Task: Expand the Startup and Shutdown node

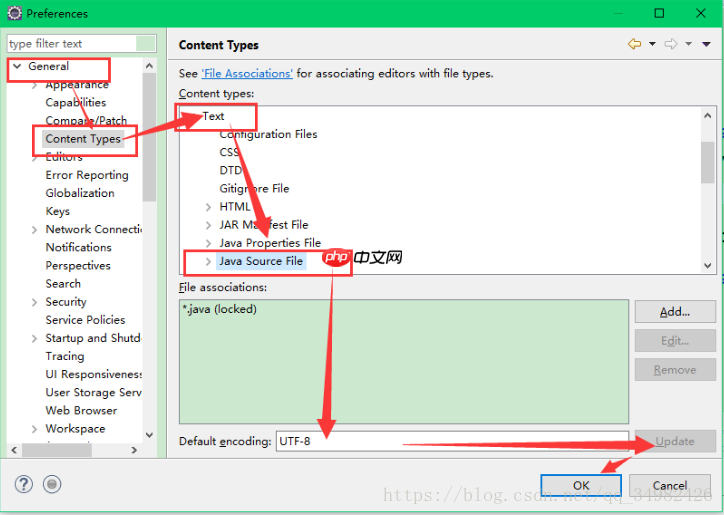Action: [x=34, y=339]
